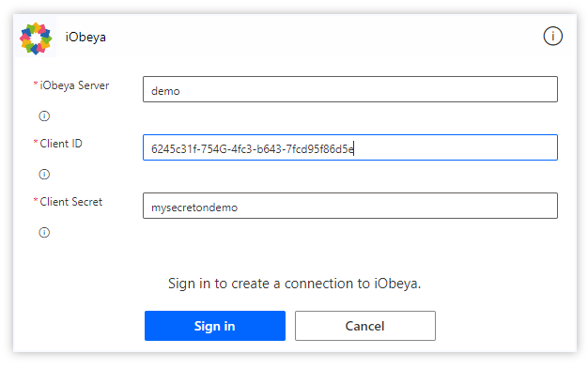
Task: Click the 'mysecretondemo' text value
Action: click(194, 208)
